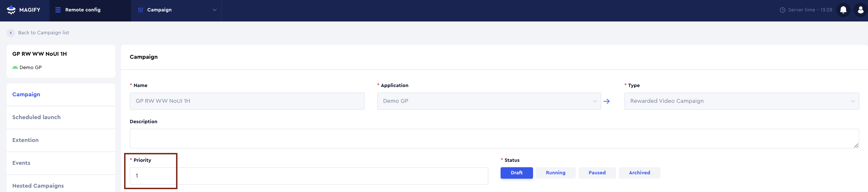Expand the Campaign dropdown in top bar
The height and width of the screenshot is (192, 868).
(x=214, y=10)
